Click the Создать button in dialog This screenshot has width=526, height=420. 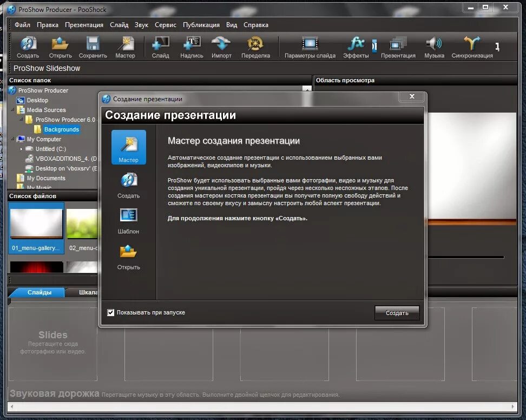coord(397,313)
